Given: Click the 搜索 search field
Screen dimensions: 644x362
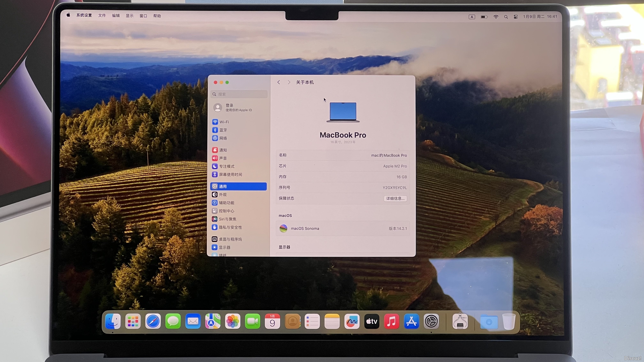Looking at the screenshot, I should coord(239,94).
